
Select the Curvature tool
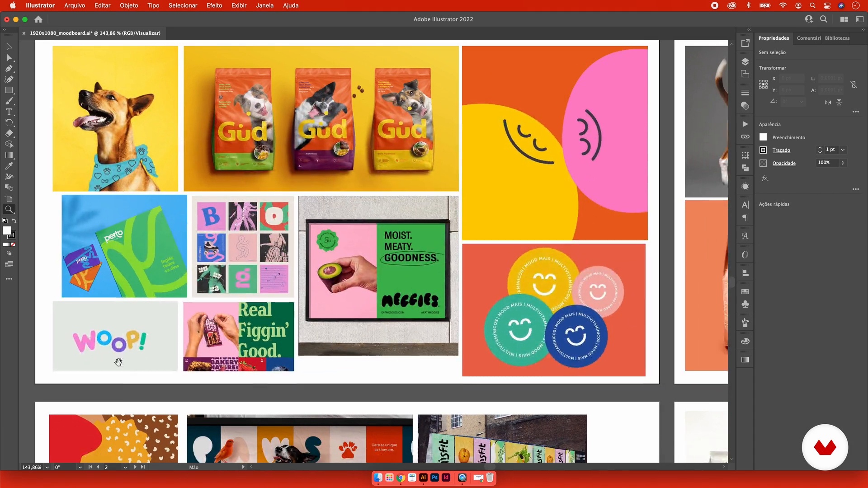[x=9, y=80]
